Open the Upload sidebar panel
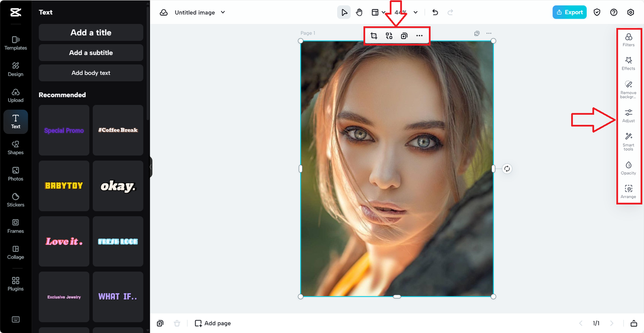The width and height of the screenshot is (644, 333). click(16, 95)
